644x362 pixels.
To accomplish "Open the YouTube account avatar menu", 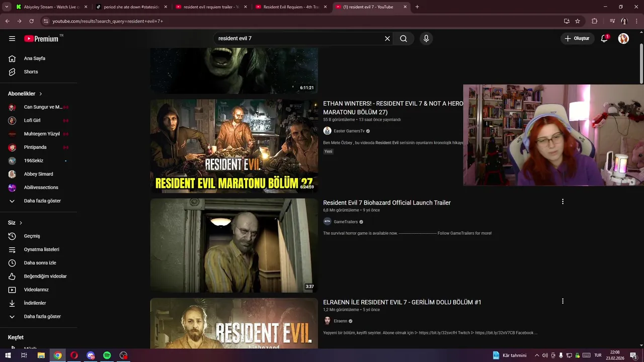I will (623, 39).
